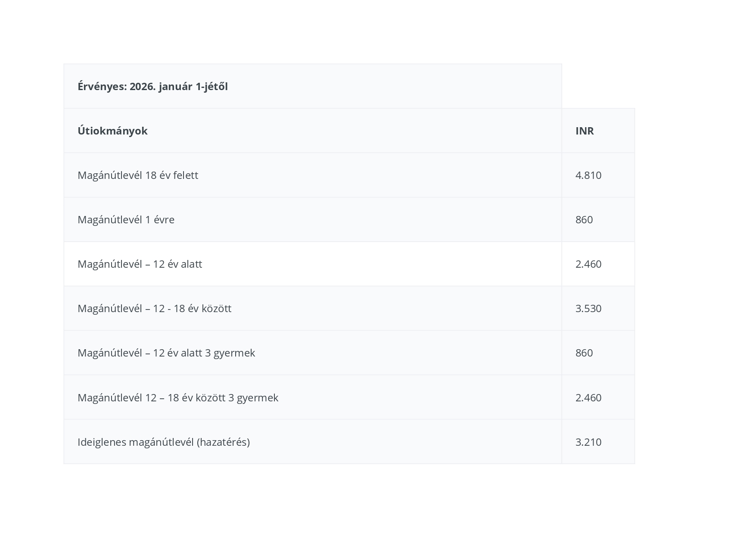Click the 860 price for Magánútlevél 1 évre
The image size is (756, 535).
(584, 220)
